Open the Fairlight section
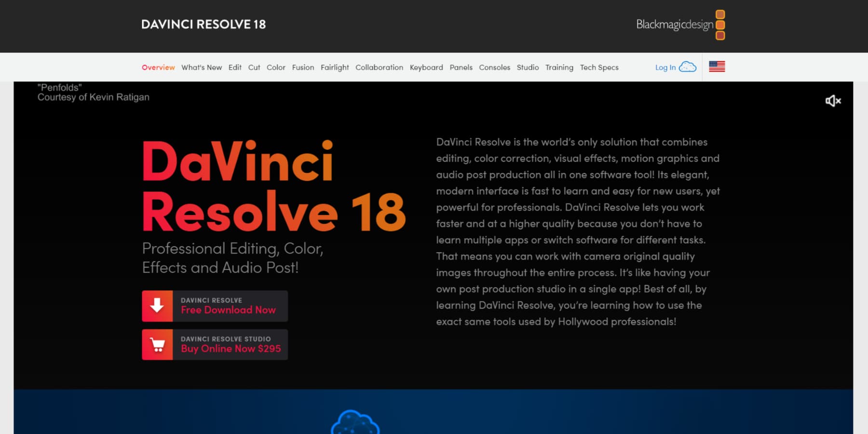Screen dimensions: 868x434 click(x=335, y=68)
